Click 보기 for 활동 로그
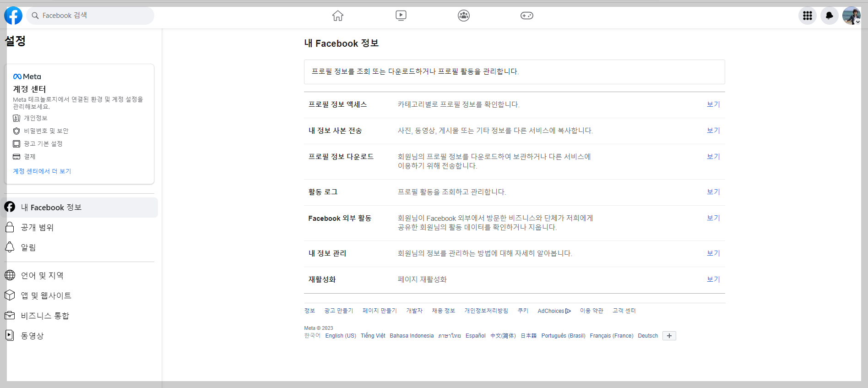The width and height of the screenshot is (868, 388). (713, 192)
